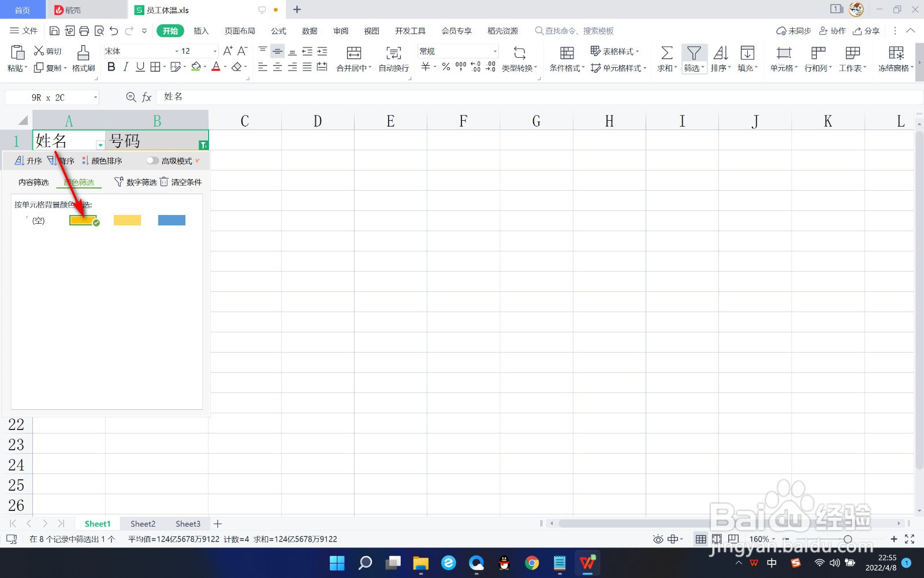Apply percent style format

pos(446,67)
